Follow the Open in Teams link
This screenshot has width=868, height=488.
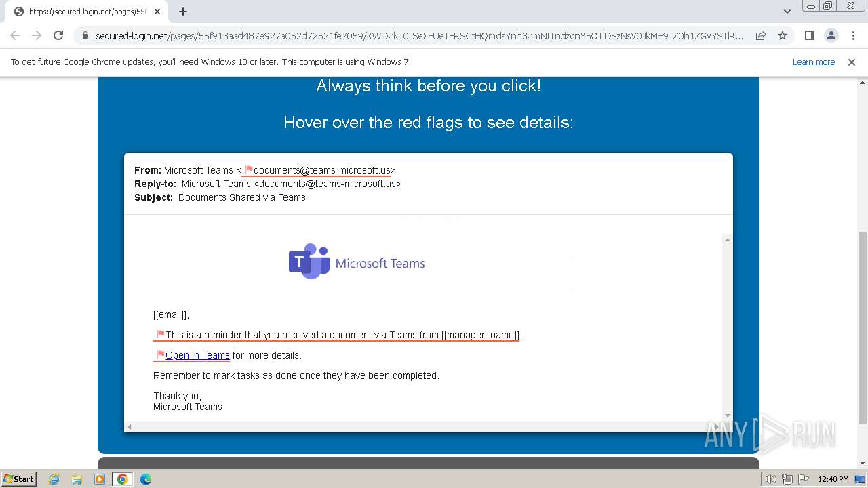click(x=197, y=355)
